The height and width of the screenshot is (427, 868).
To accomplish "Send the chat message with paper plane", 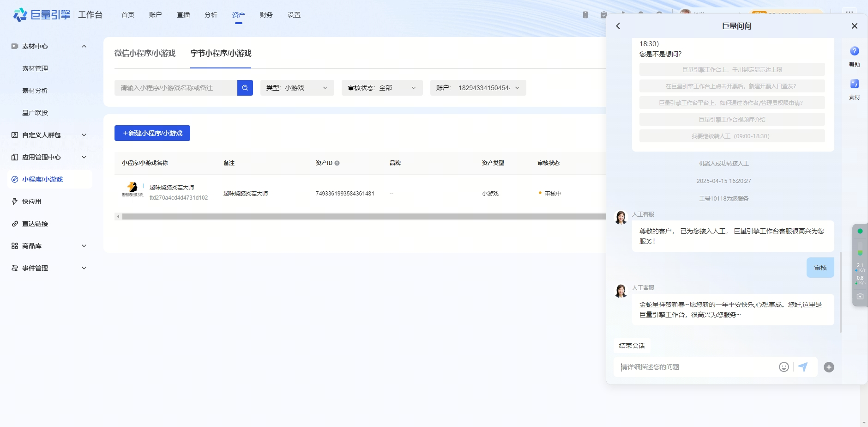I will pos(803,367).
